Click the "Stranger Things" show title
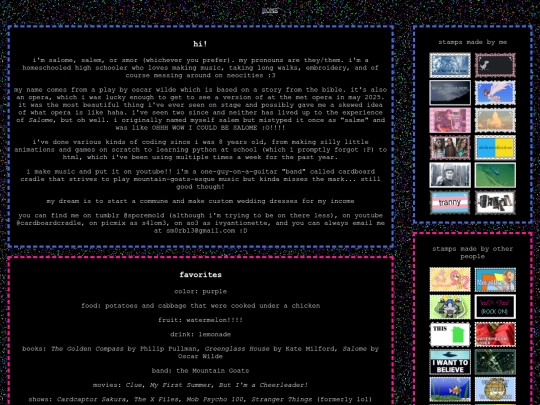Image resolution: width=540 pixels, height=405 pixels. pyautogui.click(x=282, y=399)
